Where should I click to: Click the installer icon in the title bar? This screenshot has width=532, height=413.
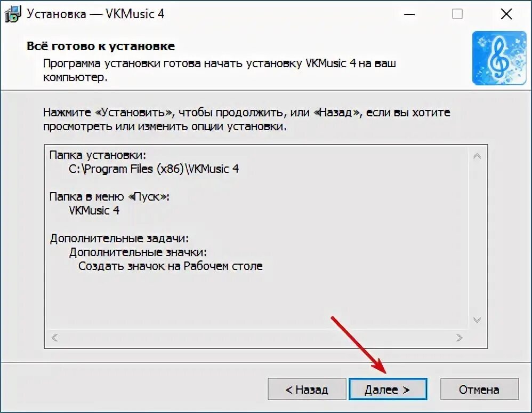click(13, 14)
